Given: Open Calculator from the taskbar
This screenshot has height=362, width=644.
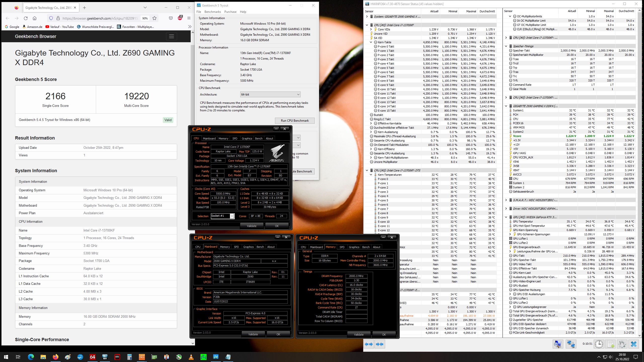Looking at the screenshot, I should 129,357.
